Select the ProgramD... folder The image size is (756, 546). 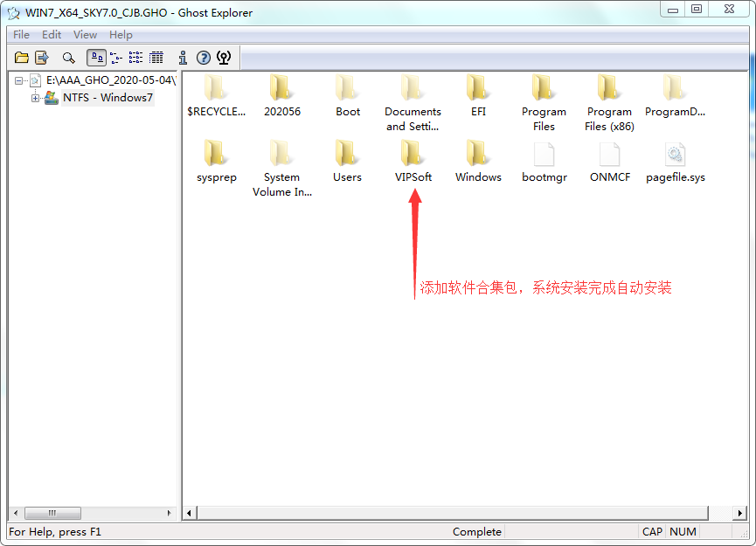(x=675, y=97)
